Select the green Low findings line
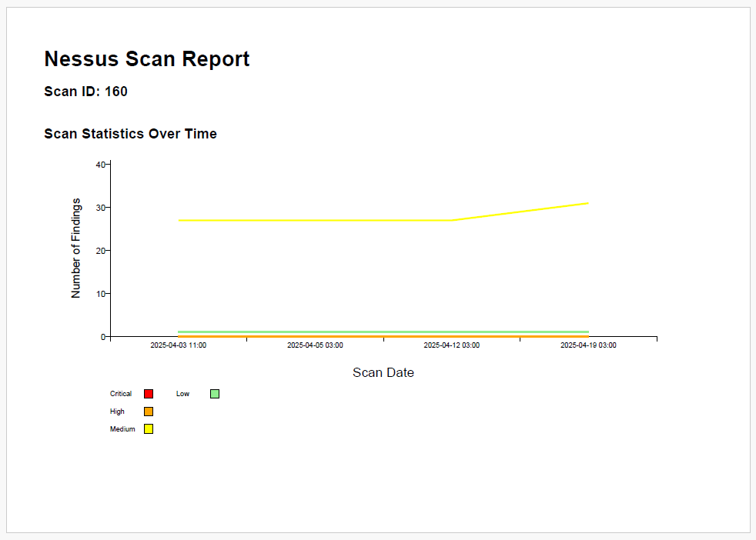Image resolution: width=756 pixels, height=540 pixels. pyautogui.click(x=346, y=329)
